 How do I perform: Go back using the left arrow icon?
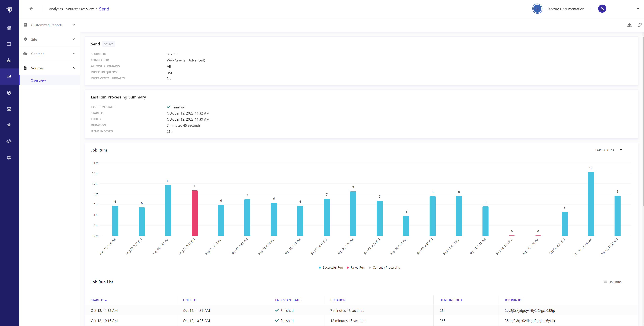point(31,9)
